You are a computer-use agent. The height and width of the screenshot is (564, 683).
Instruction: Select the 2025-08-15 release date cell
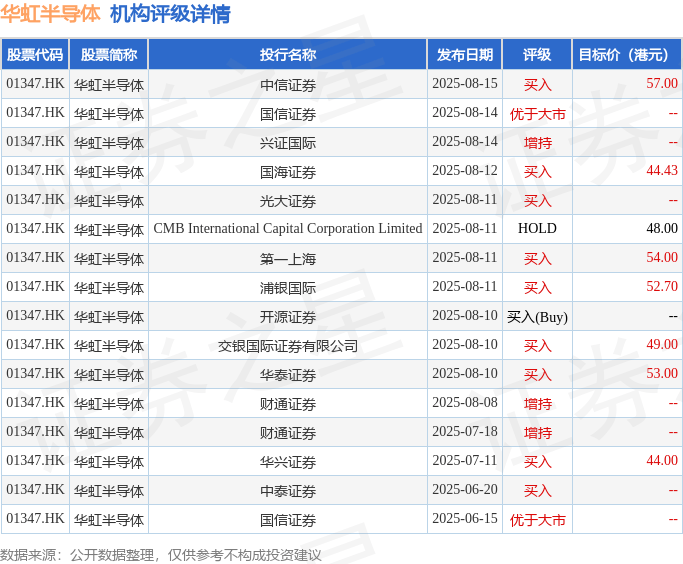[x=465, y=84]
